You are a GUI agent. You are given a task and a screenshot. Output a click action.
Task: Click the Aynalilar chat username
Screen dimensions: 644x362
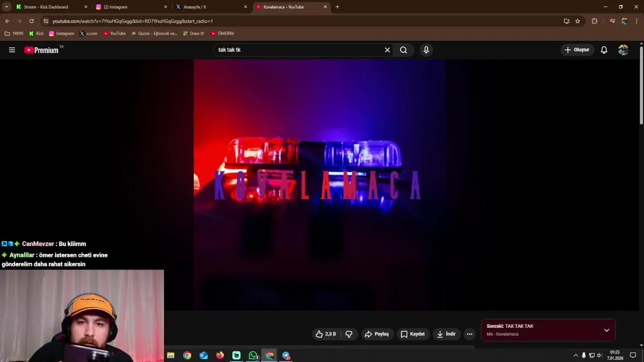coord(22,255)
